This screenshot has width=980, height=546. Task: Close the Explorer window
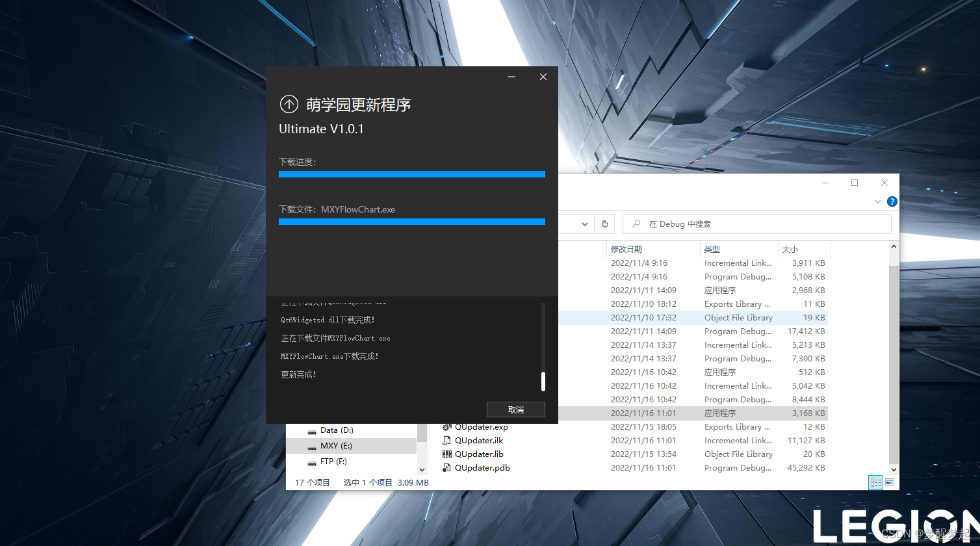(884, 183)
